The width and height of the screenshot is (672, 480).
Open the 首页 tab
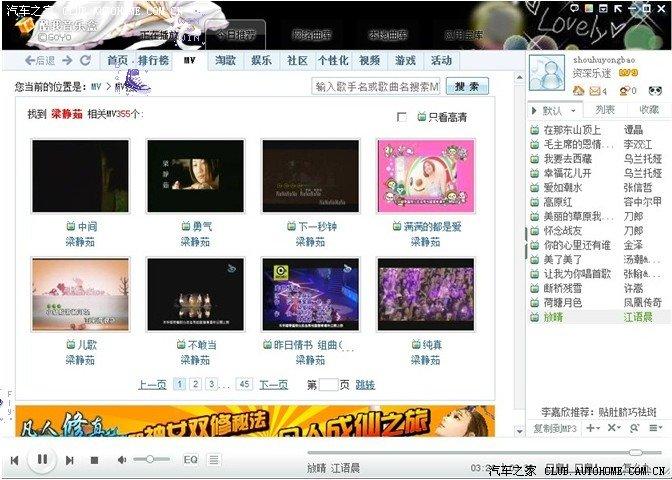point(117,60)
